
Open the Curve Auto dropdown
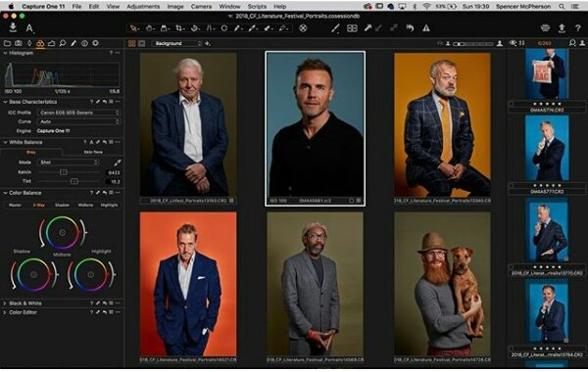point(79,121)
